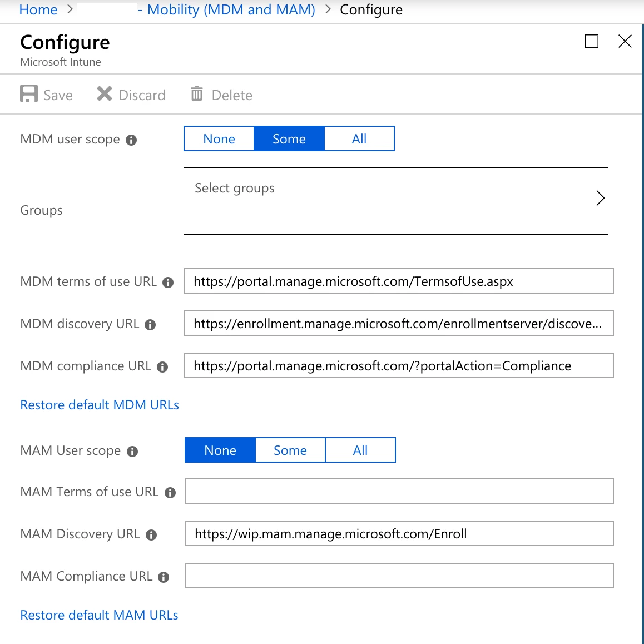Click the Delete trash can icon

(197, 93)
